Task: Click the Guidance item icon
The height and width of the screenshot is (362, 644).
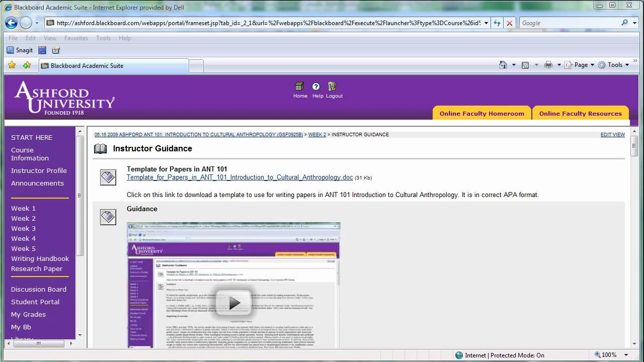Action: [x=108, y=217]
